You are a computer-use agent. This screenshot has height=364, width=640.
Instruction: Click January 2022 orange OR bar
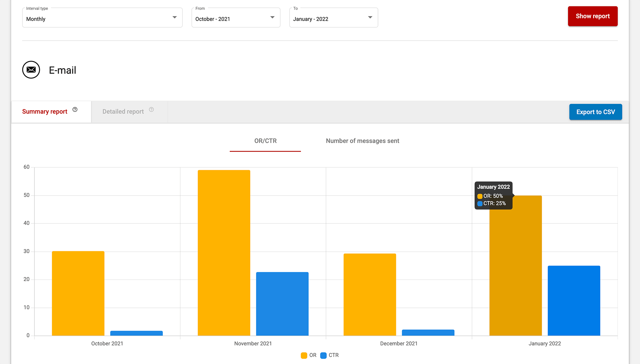coord(515,266)
